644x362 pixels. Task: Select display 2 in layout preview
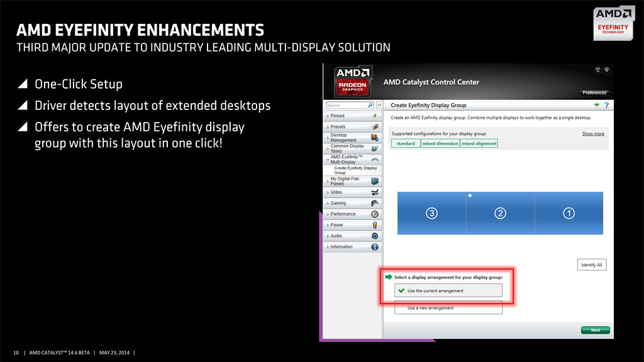500,213
